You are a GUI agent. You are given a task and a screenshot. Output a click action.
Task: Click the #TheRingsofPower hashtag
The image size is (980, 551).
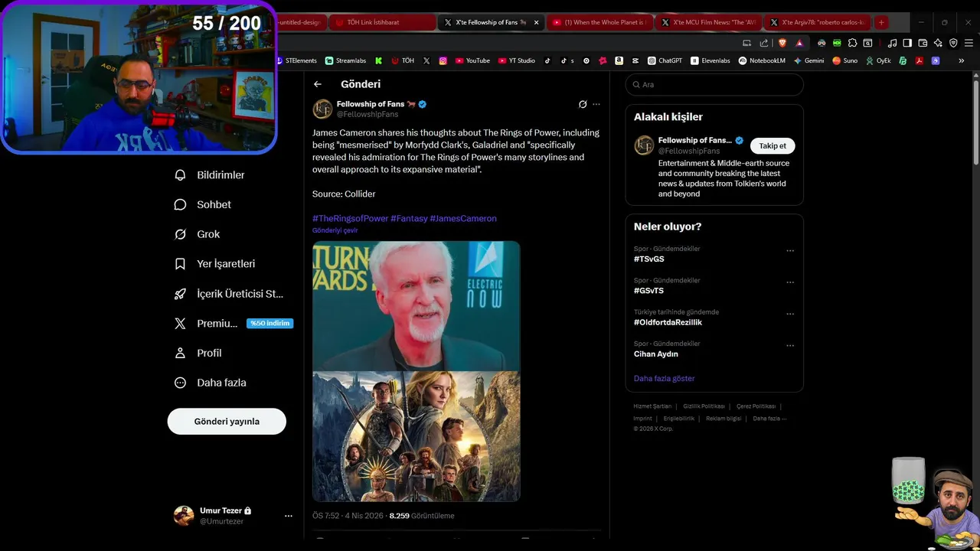pyautogui.click(x=350, y=218)
